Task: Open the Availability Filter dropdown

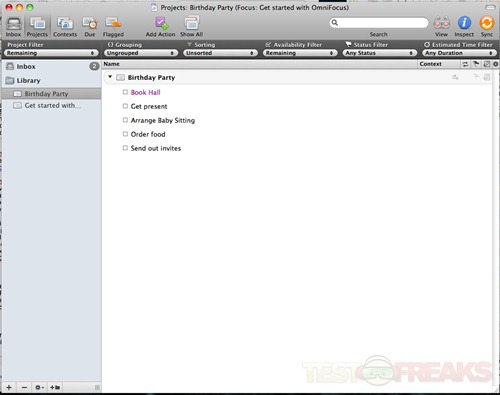Action: point(300,53)
